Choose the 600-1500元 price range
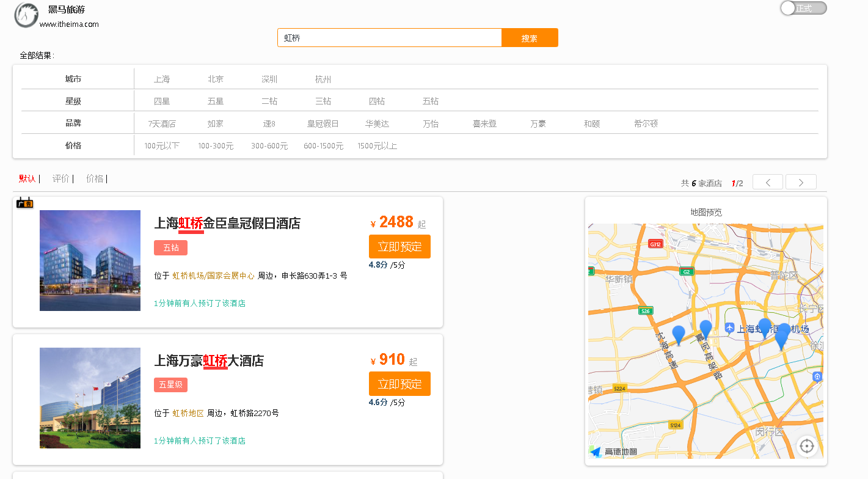 point(323,146)
